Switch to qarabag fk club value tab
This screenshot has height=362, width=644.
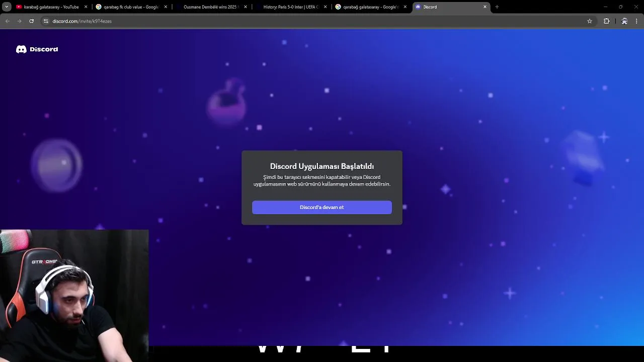[131, 7]
